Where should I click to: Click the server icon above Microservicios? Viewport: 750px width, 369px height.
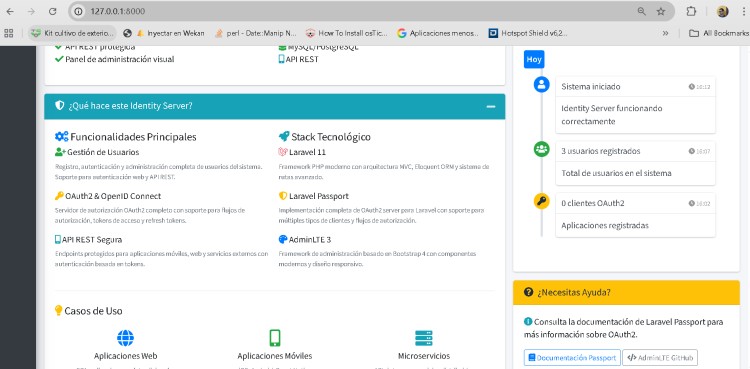(424, 338)
